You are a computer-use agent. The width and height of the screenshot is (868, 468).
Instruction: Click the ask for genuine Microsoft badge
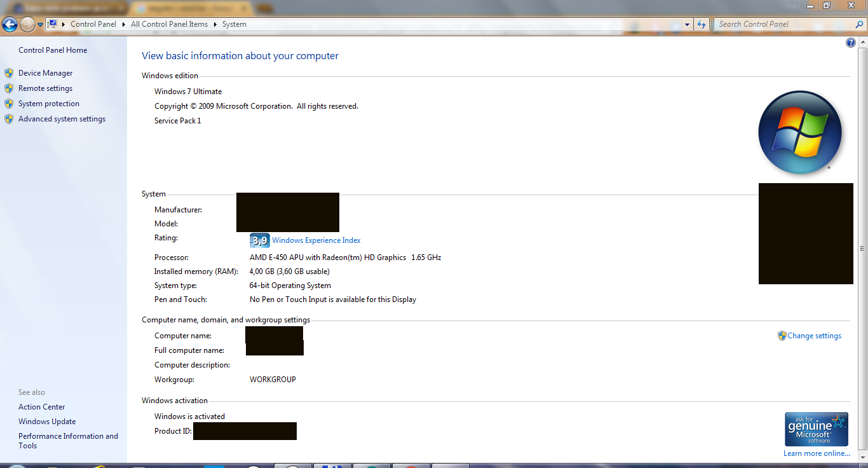(x=817, y=429)
